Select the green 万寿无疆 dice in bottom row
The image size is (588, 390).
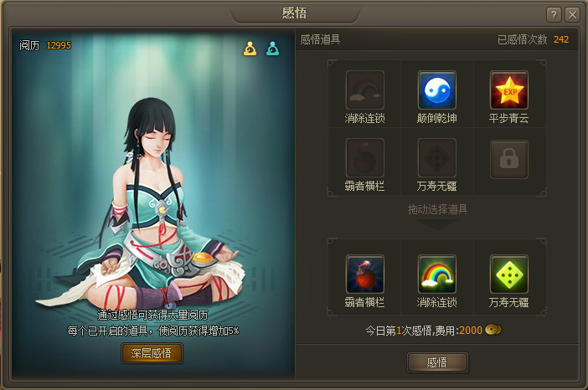point(509,275)
